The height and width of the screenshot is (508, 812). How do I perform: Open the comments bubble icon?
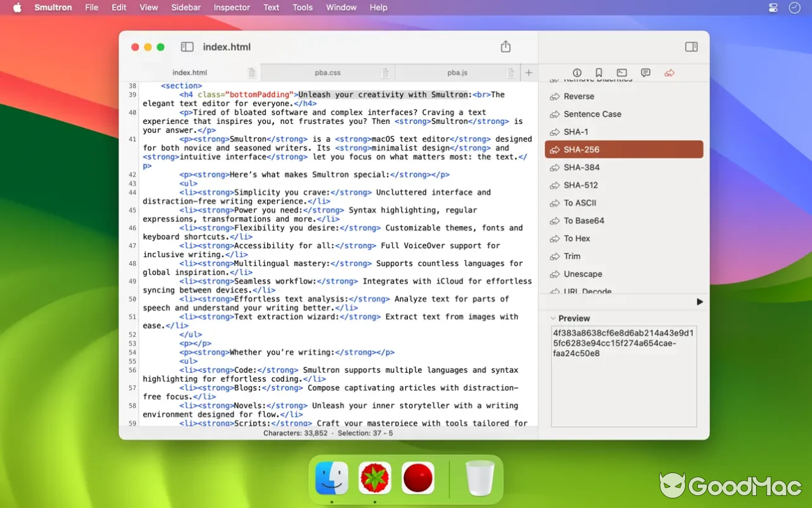pyautogui.click(x=645, y=72)
